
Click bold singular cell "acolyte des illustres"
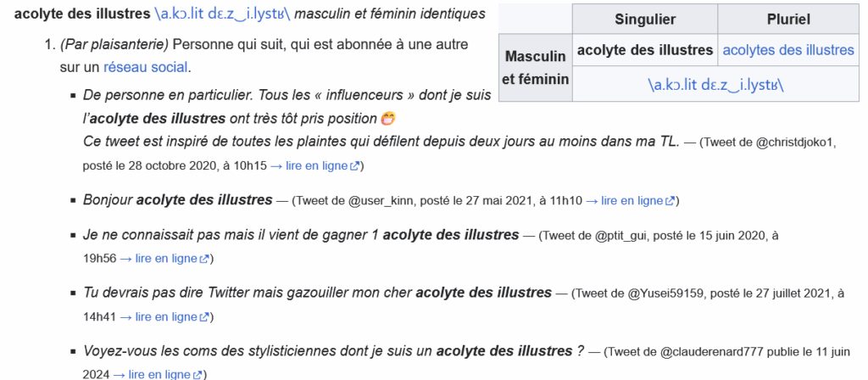click(644, 50)
